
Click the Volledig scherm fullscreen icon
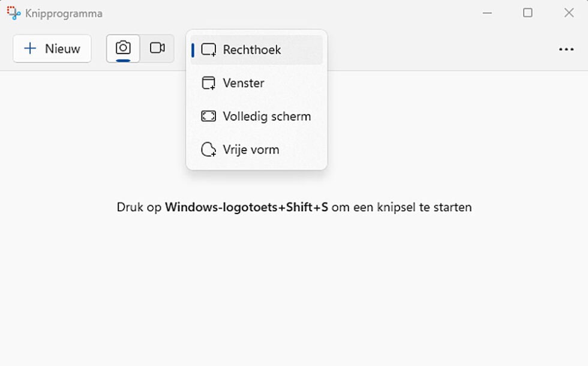tap(208, 116)
